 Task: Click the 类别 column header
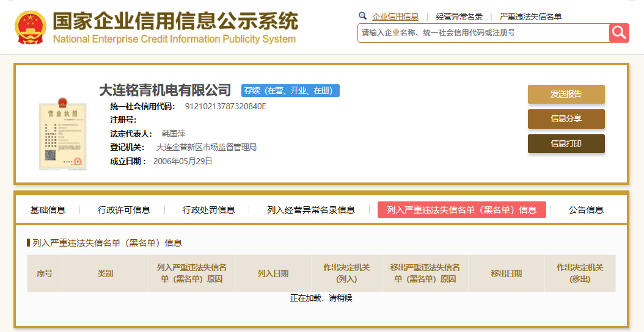pyautogui.click(x=105, y=273)
